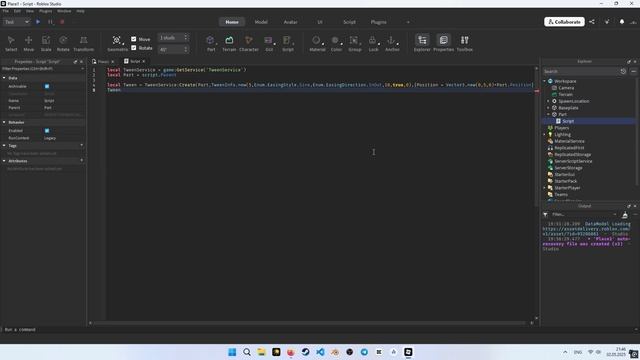This screenshot has width=640, height=360.
Task: Focus the Output Filter field
Action: coord(582,215)
